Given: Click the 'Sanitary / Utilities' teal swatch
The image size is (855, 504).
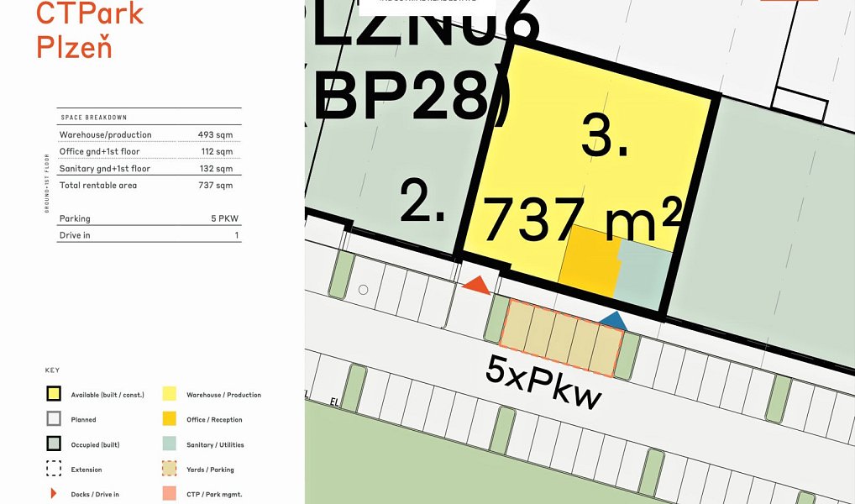Looking at the screenshot, I should [x=170, y=444].
